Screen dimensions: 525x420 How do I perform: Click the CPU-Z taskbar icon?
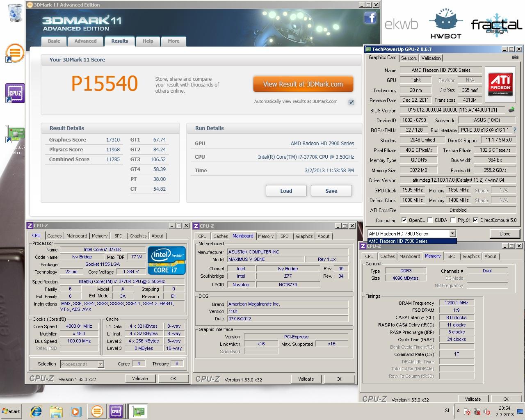[x=116, y=411]
